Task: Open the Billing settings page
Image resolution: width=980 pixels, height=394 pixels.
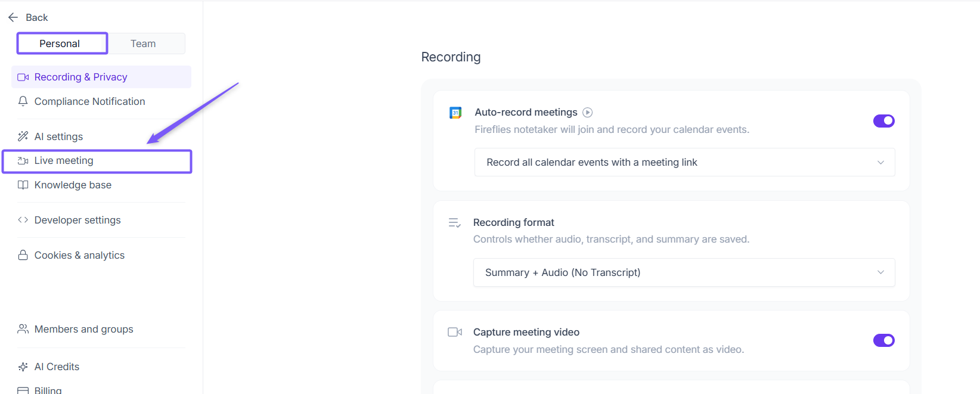Action: [48, 390]
